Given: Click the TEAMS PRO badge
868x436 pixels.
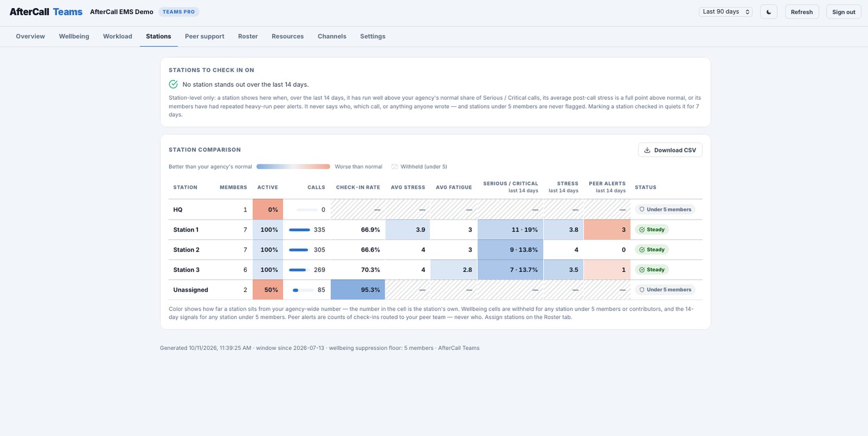Looking at the screenshot, I should click(178, 12).
